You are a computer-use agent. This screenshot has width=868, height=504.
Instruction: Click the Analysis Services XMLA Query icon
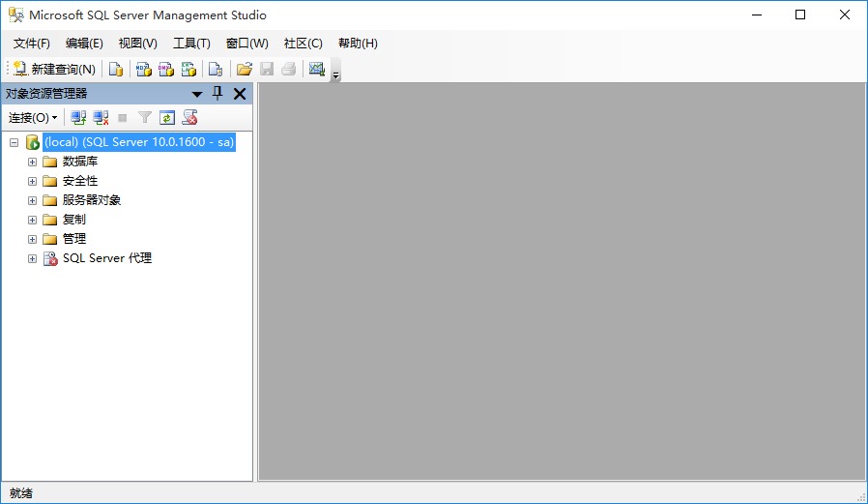(188, 70)
